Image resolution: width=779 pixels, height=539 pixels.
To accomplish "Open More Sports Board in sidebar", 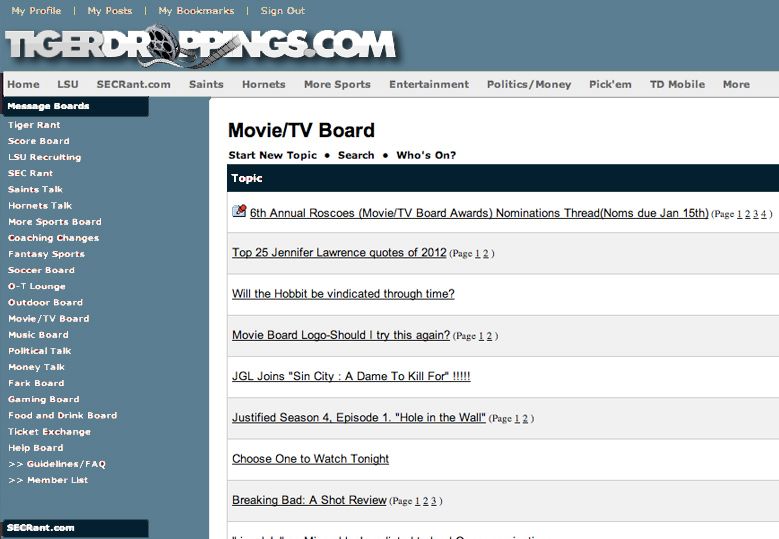I will coord(55,222).
